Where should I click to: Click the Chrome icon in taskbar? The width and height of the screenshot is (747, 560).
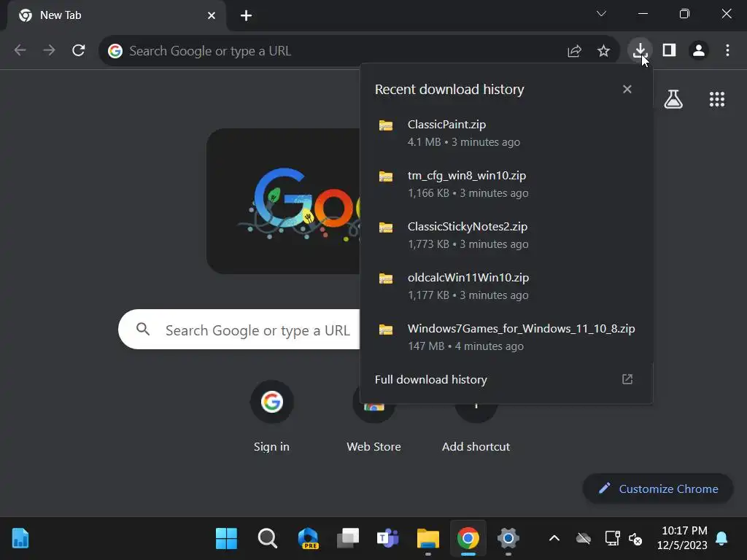(468, 539)
